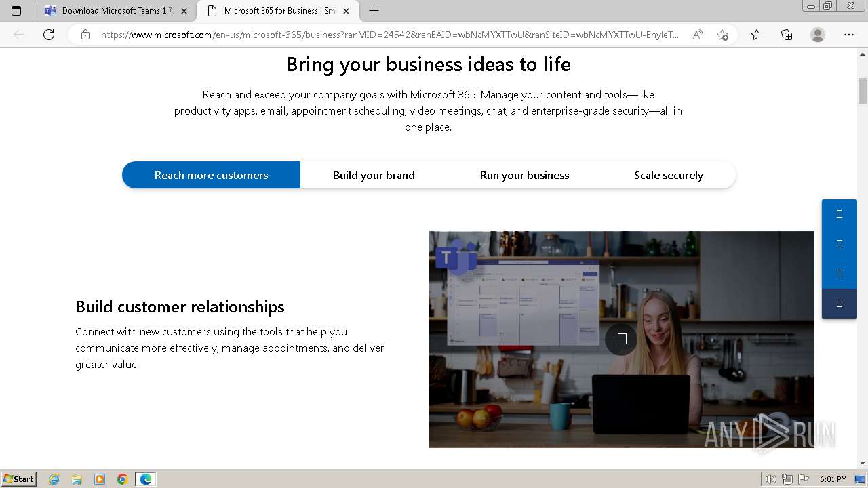Click Build customer relationships heading
868x488 pixels.
click(x=180, y=307)
